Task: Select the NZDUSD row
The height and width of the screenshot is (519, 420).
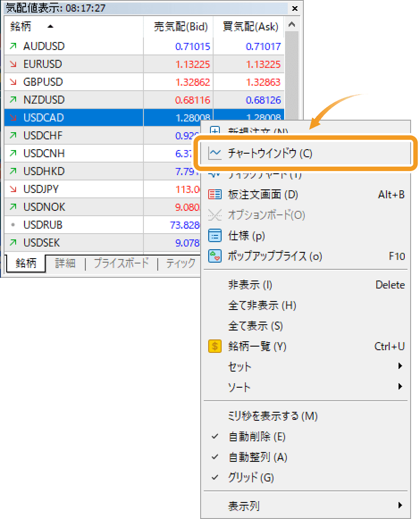Action: click(x=144, y=100)
